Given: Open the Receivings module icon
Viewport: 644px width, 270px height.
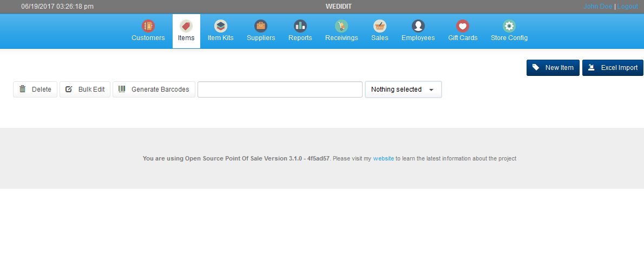Looking at the screenshot, I should click(x=341, y=27).
